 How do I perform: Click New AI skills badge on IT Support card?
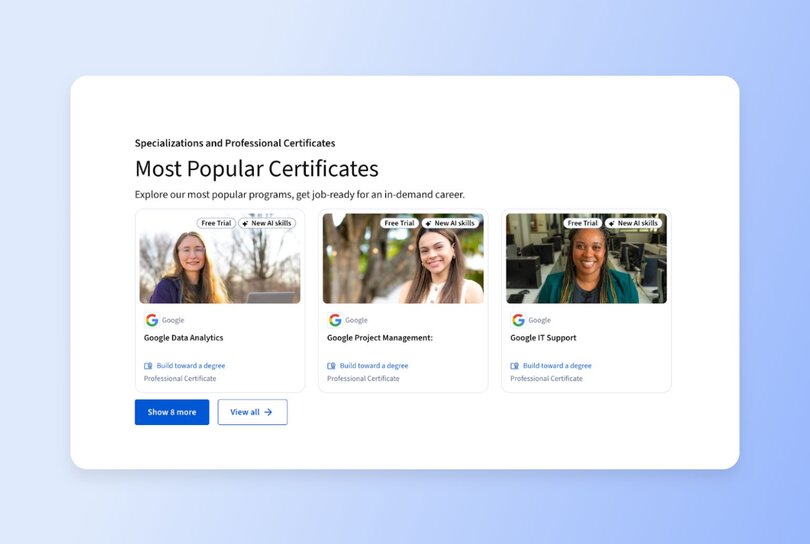click(634, 223)
